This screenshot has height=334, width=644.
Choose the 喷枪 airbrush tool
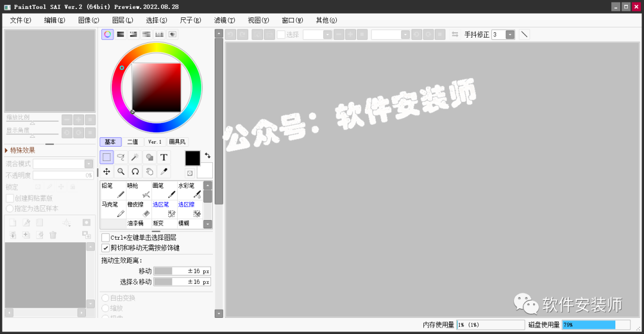pyautogui.click(x=138, y=190)
